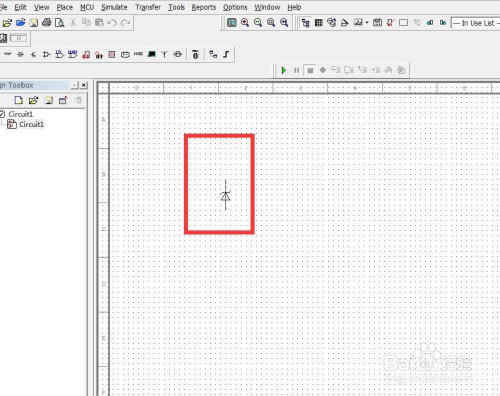Open the Transfer menu
The image size is (500, 396).
pyautogui.click(x=148, y=7)
